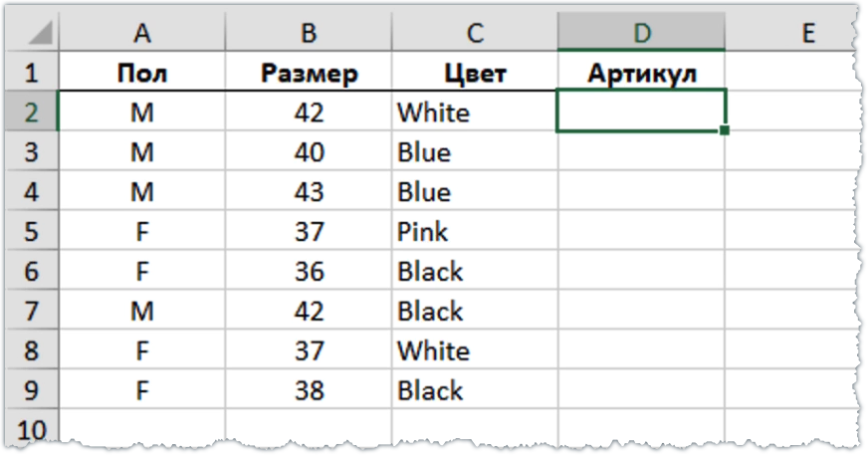Image resolution: width=868 pixels, height=455 pixels.
Task: Select column E header
Action: tap(807, 33)
